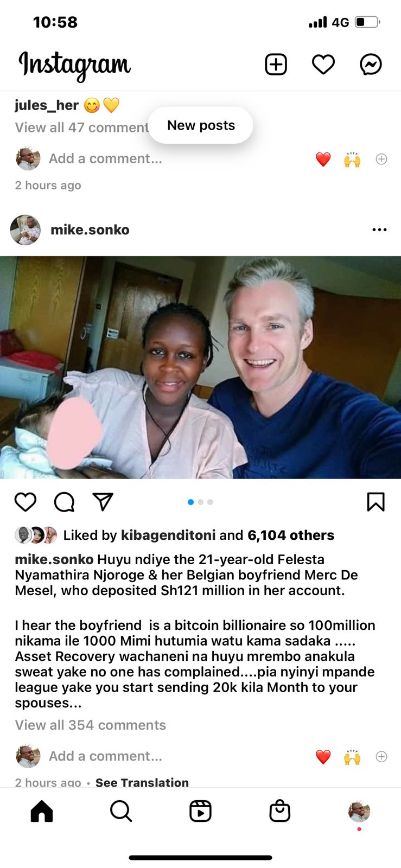Open comment bubble on mike.sonko post
The image size is (401, 868).
point(64,502)
